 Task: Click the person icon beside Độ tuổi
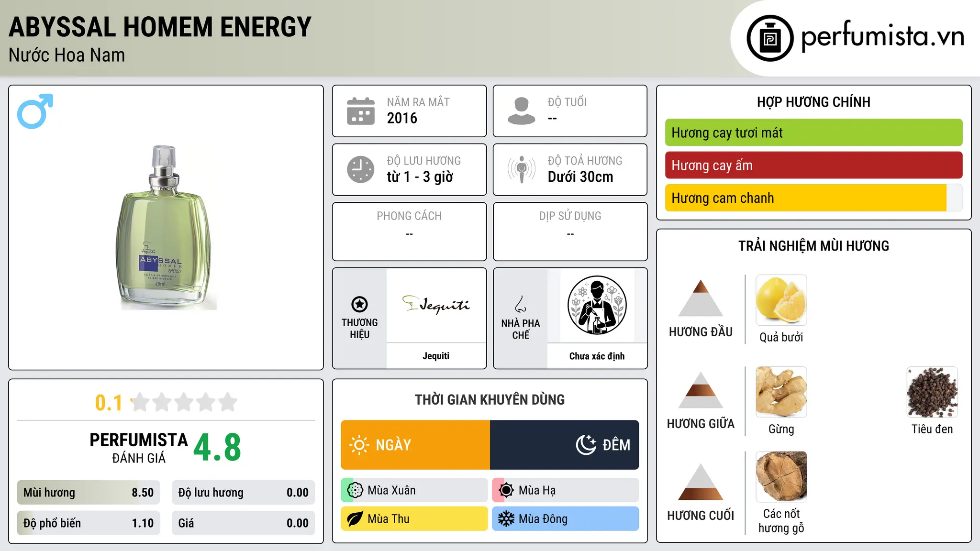(x=522, y=111)
